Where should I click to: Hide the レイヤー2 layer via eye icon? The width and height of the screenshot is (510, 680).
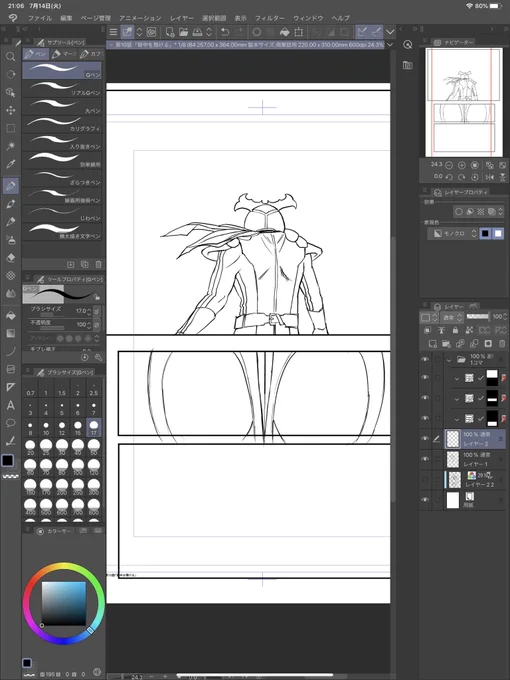(x=425, y=438)
